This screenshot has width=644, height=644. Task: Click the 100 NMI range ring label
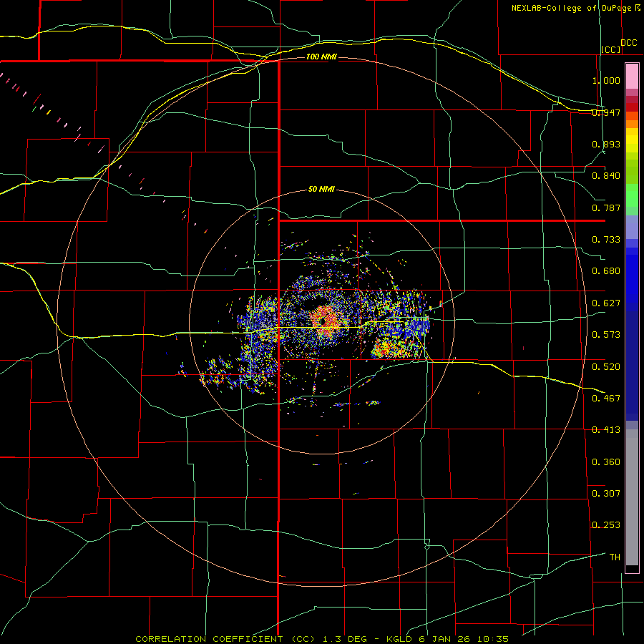point(321,57)
